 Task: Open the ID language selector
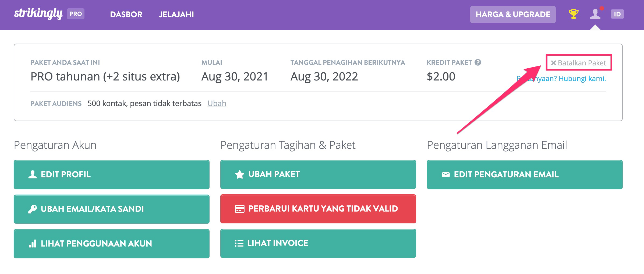click(x=617, y=14)
